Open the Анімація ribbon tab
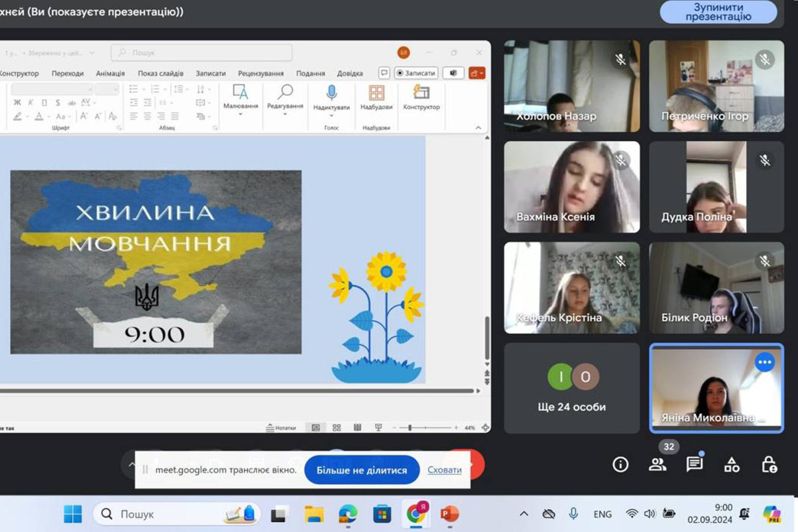 (x=110, y=73)
